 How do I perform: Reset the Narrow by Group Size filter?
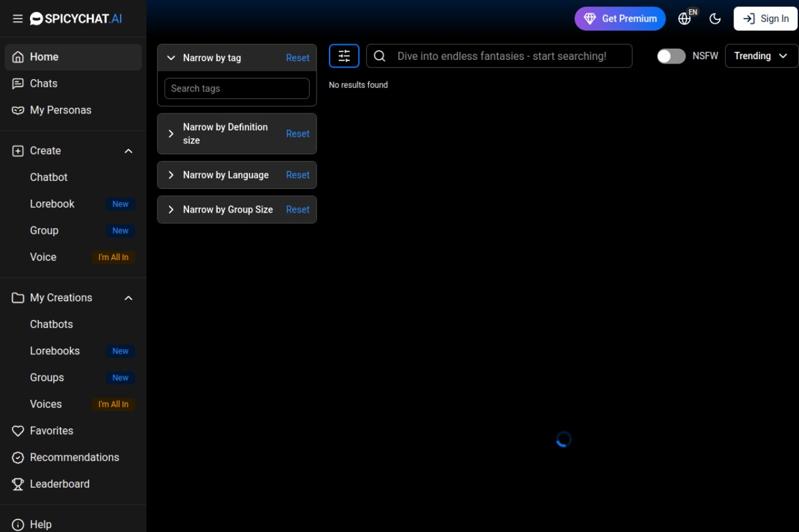[x=298, y=210]
